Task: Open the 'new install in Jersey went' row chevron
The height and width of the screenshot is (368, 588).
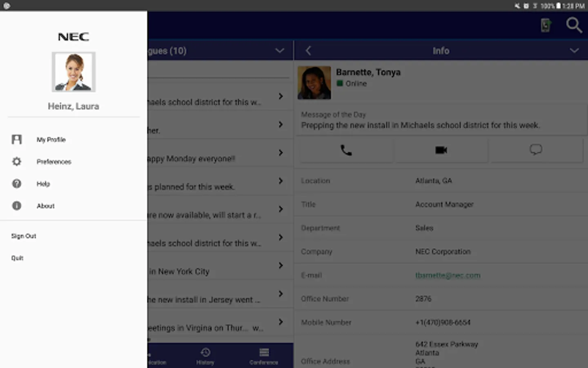Action: 281,294
